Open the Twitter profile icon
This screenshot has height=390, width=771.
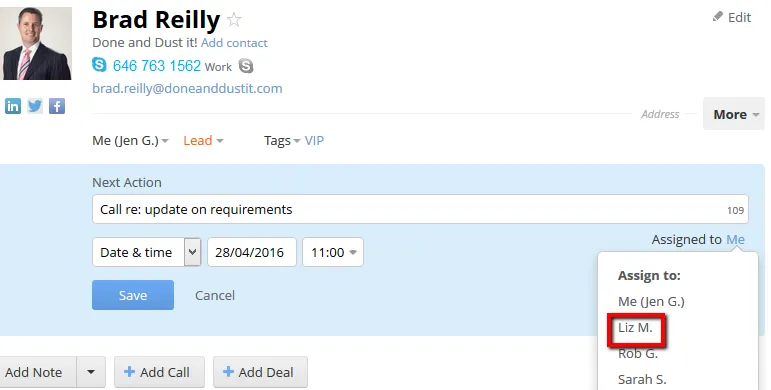tap(35, 106)
